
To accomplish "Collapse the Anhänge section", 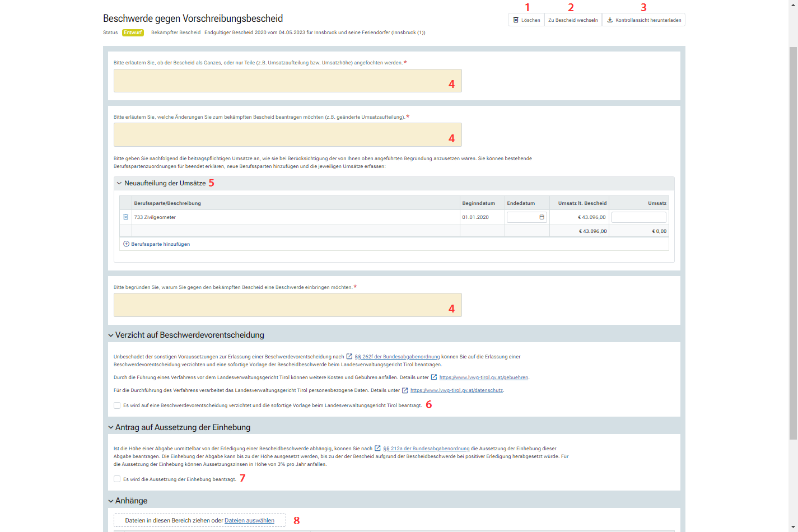I will pyautogui.click(x=111, y=501).
